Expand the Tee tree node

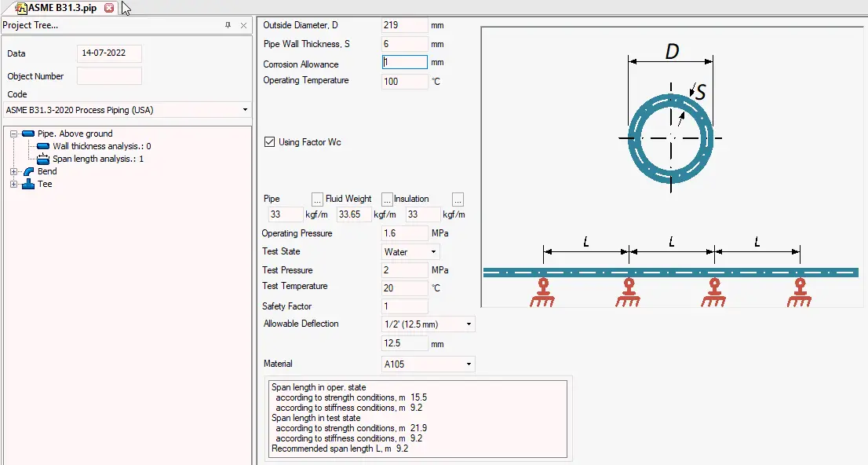tap(13, 184)
